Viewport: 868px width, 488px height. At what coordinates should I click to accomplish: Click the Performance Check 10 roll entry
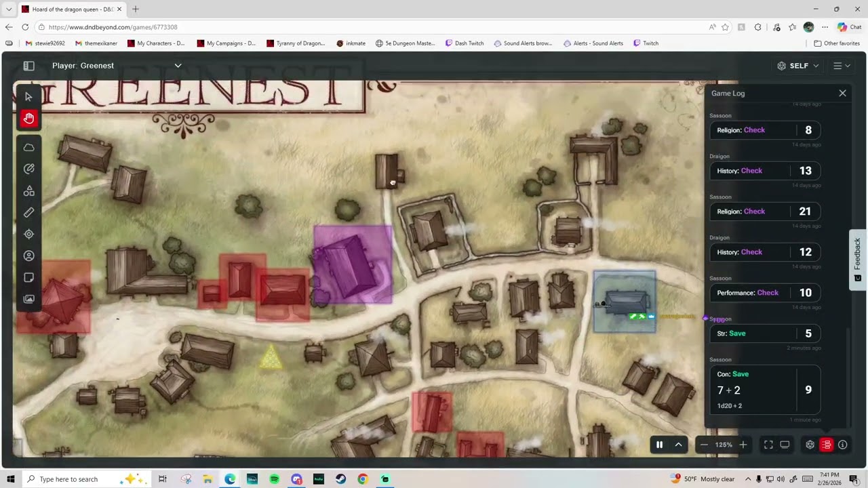pyautogui.click(x=765, y=293)
